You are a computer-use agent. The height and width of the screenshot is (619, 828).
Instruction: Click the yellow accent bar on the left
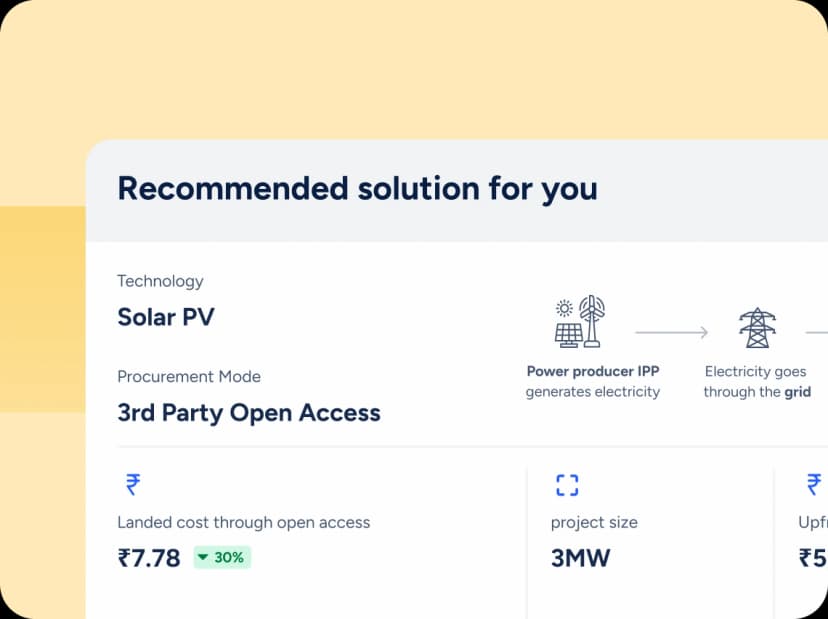42,308
